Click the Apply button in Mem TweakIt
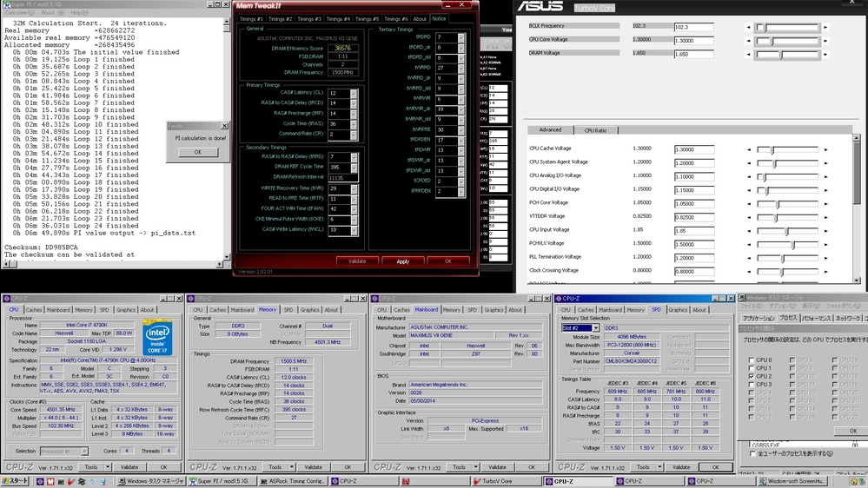The image size is (868, 488). [402, 261]
